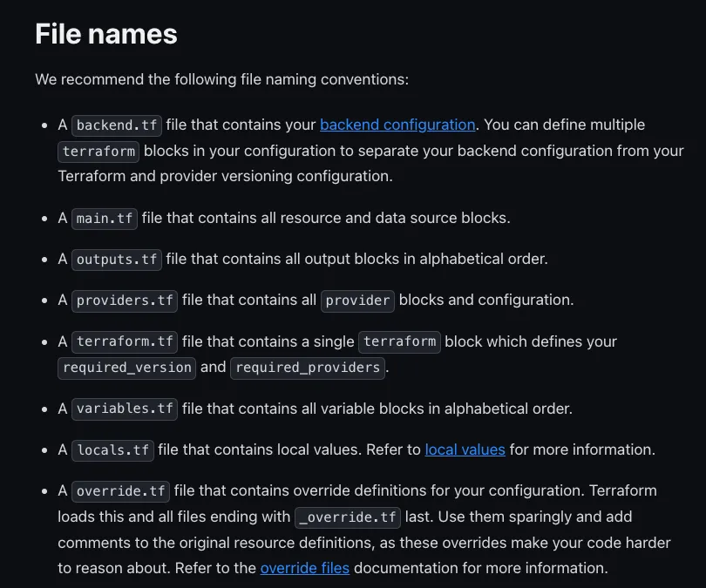The height and width of the screenshot is (588, 706).
Task: Follow the local values link
Action: (465, 449)
